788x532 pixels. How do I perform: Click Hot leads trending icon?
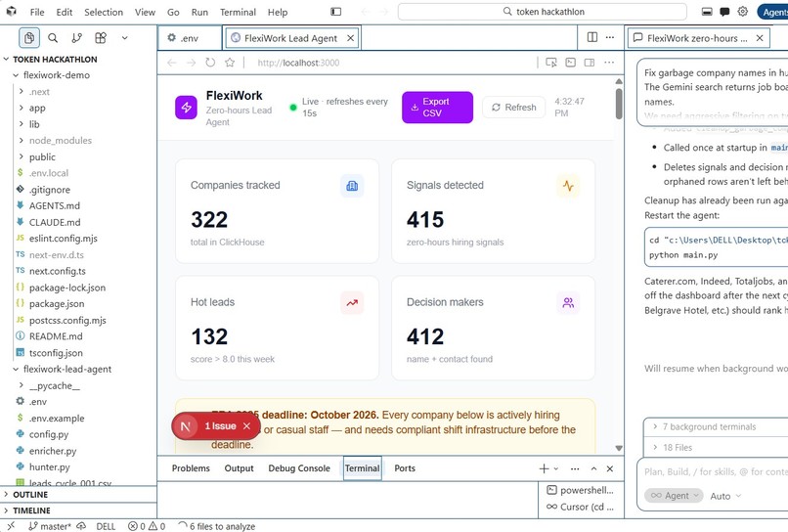352,303
